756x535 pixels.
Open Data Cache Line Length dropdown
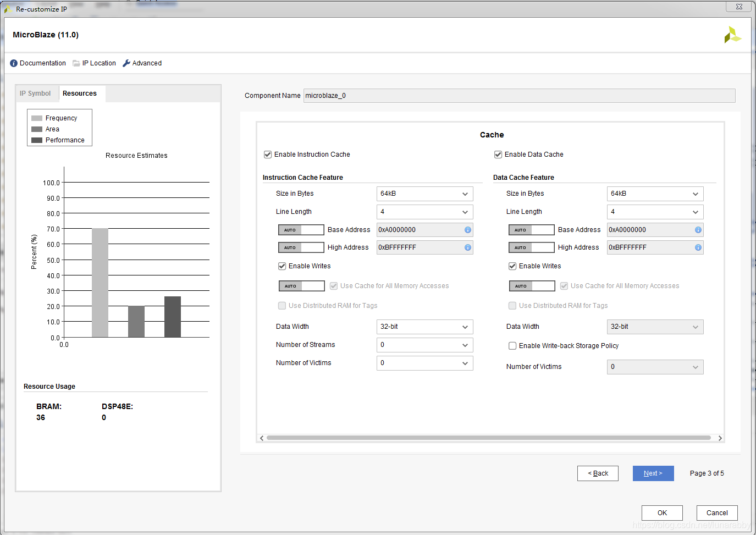(x=655, y=212)
